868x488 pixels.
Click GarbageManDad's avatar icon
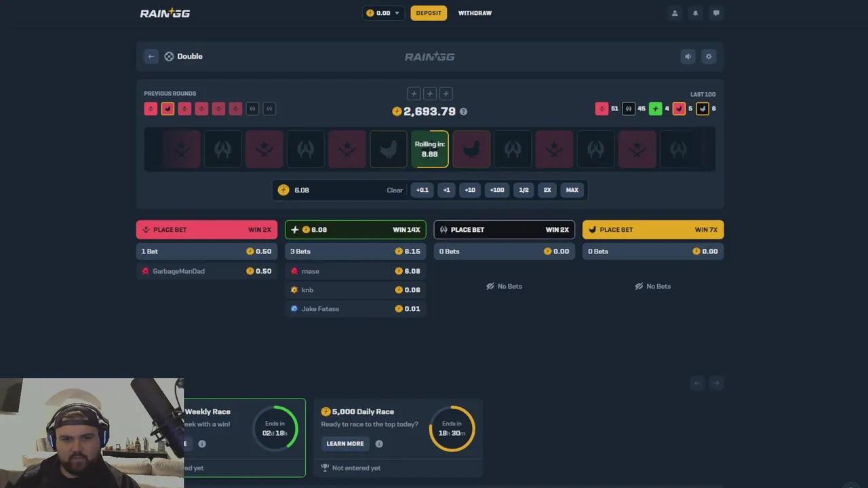pyautogui.click(x=145, y=271)
